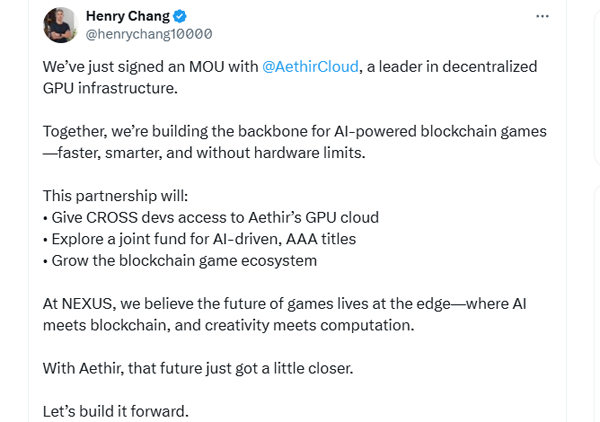Open the Henry Chang display name link
The image size is (600, 422).
pos(128,16)
